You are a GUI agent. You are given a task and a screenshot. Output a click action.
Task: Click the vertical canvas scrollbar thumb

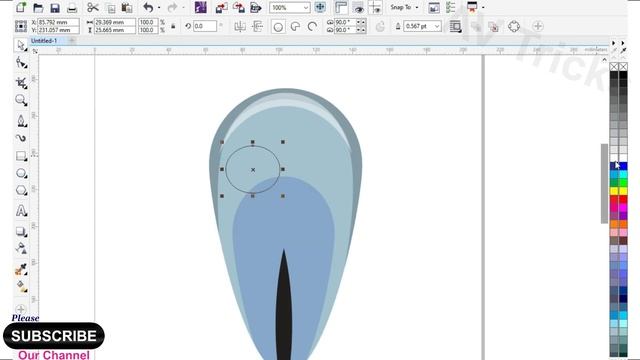pyautogui.click(x=604, y=184)
